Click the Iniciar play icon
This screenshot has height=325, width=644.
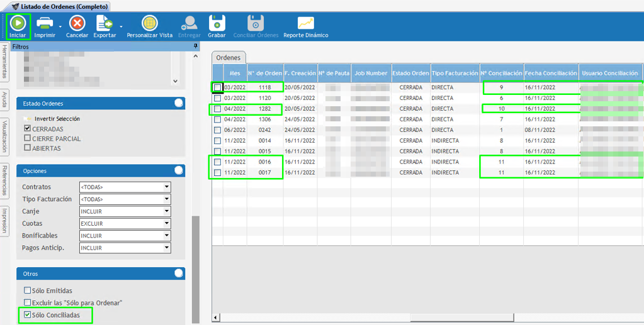pos(18,23)
